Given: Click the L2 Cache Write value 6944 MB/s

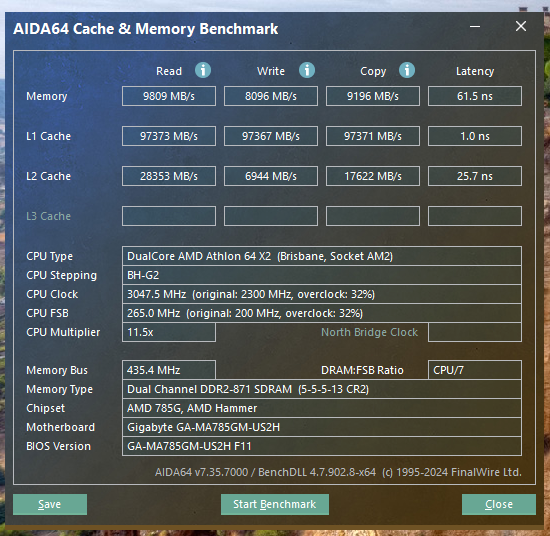Looking at the screenshot, I should 271,176.
